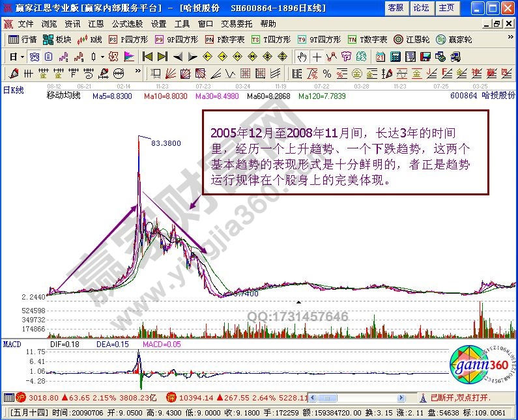The height and width of the screenshot is (420, 518).
Task: Open the 板块 sector view
Action: click(57, 39)
